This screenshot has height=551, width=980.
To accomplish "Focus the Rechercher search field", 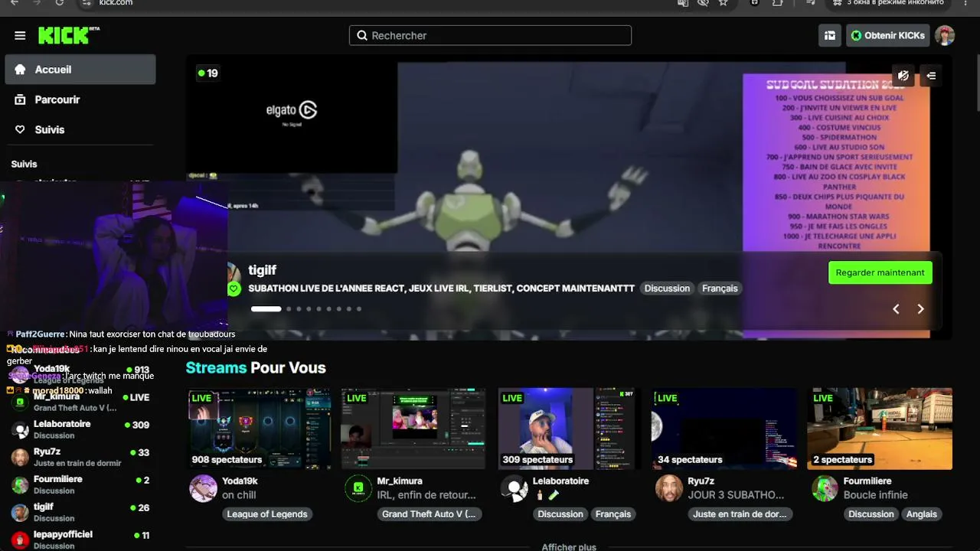I will click(x=490, y=35).
